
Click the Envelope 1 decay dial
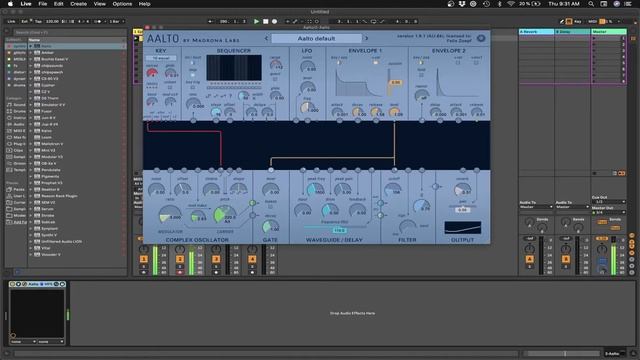(x=357, y=112)
